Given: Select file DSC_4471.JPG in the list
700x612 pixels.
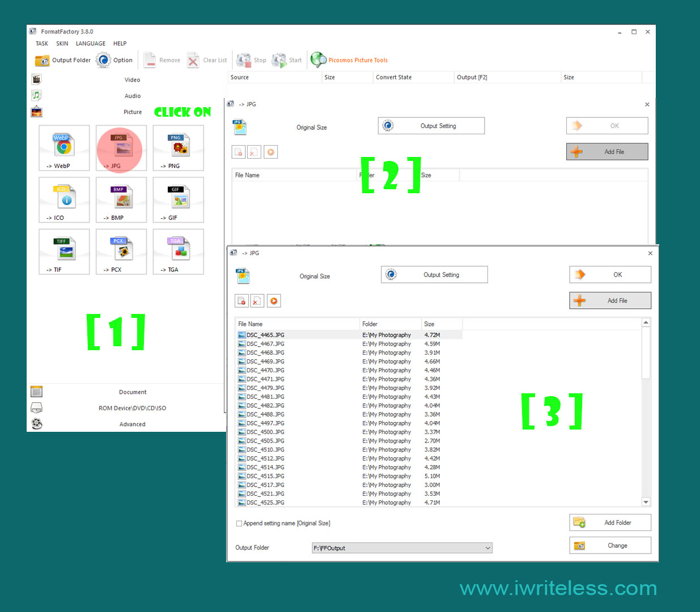Looking at the screenshot, I should [x=349, y=379].
